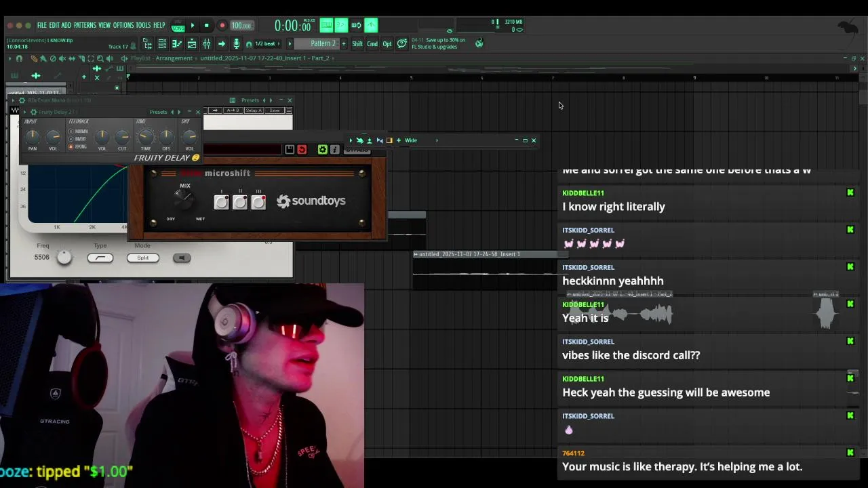
Task: Toggle typing keyboard to piano button
Action: point(326,25)
